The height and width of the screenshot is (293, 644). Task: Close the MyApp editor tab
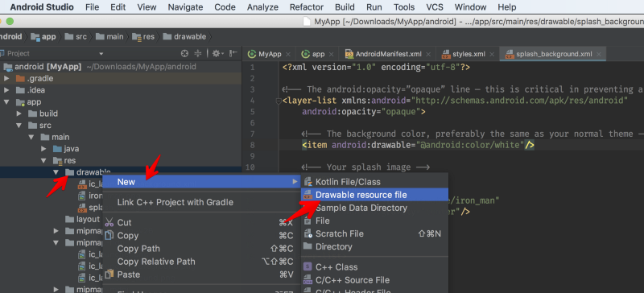[x=288, y=54]
